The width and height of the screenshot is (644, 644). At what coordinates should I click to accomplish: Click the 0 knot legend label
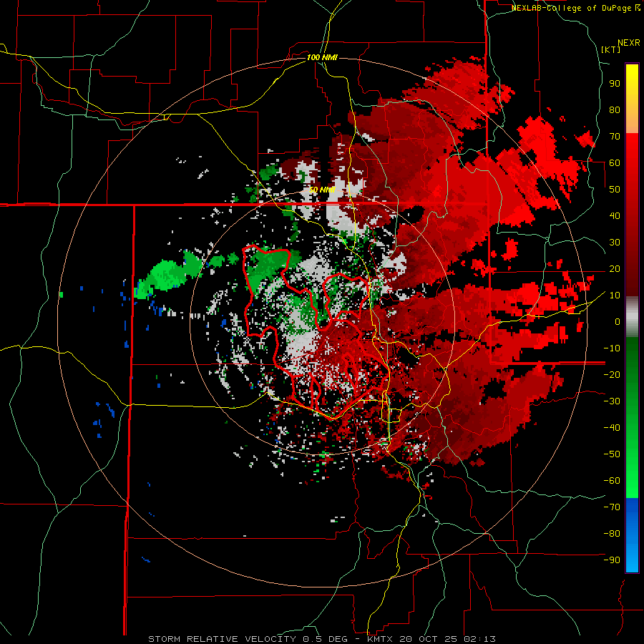(618, 321)
